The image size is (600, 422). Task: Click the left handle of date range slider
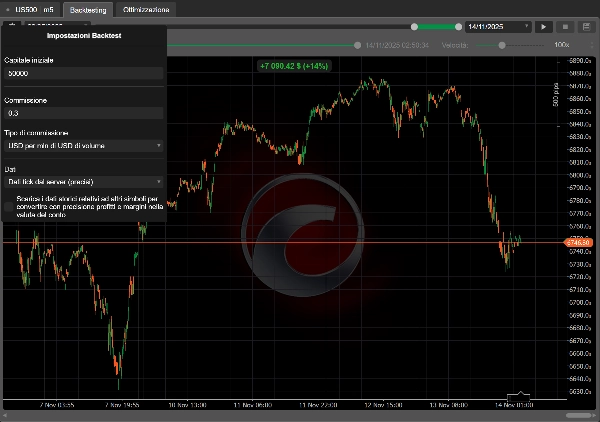pyautogui.click(x=414, y=27)
